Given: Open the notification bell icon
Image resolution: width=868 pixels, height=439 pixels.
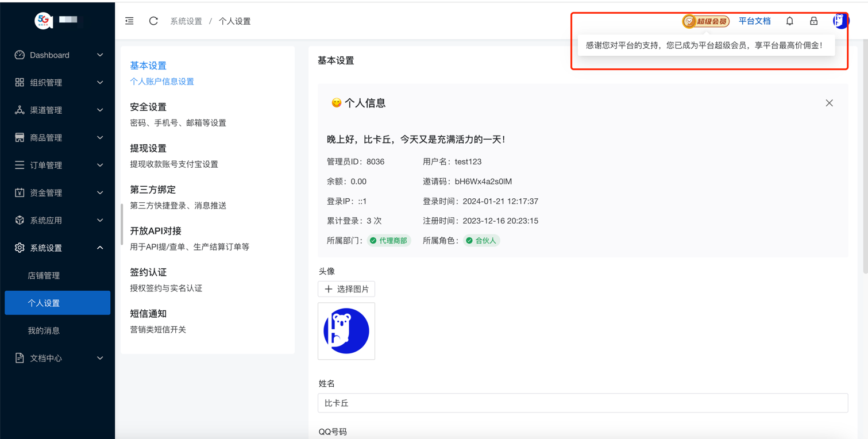Looking at the screenshot, I should click(x=790, y=21).
